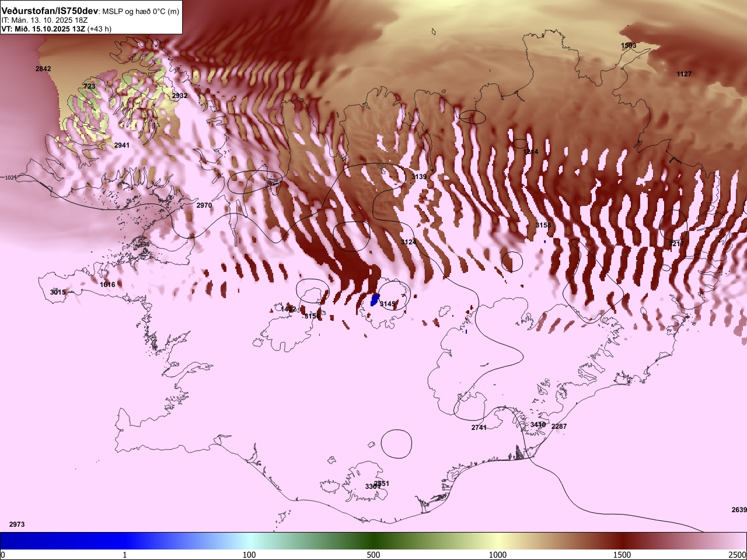Click the dark maroon section of the color scale
The height and width of the screenshot is (560, 747).
point(622,541)
